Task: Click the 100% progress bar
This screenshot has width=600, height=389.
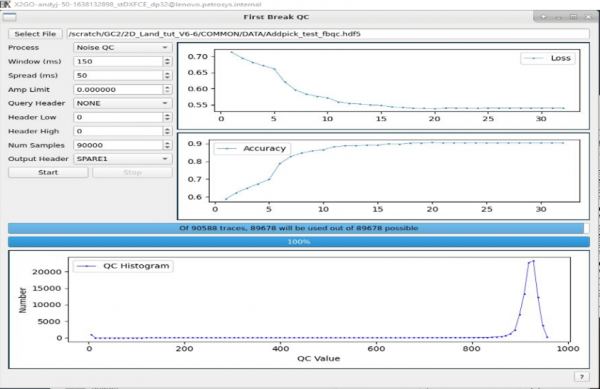Action: tap(298, 242)
